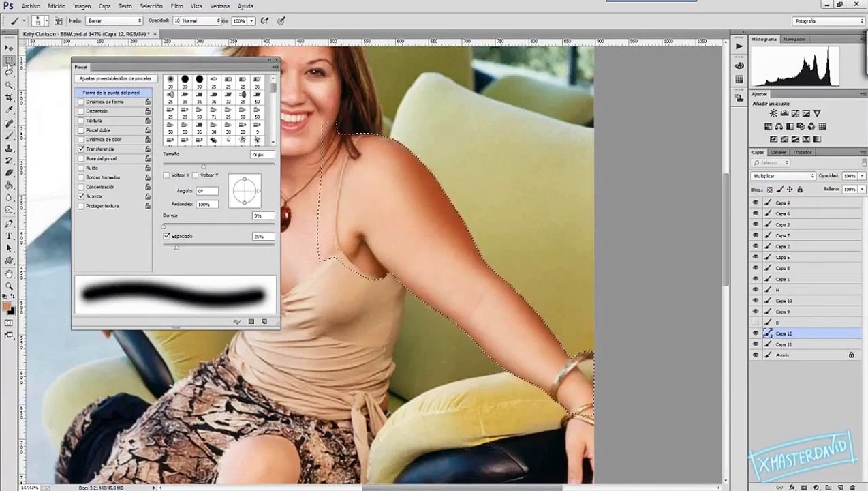Check the Voltear X checkbox

pos(166,175)
